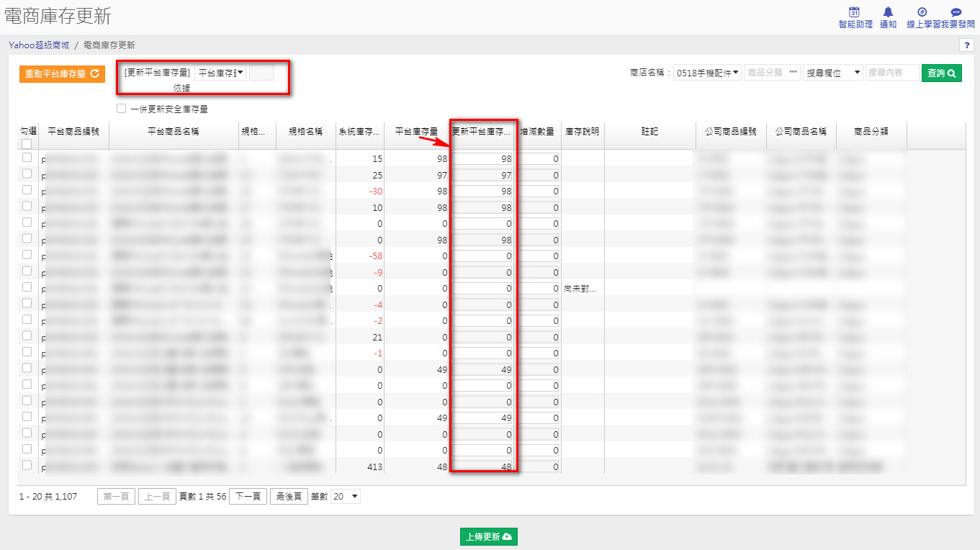Expand the 搜尋欄位 dropdown

[833, 73]
